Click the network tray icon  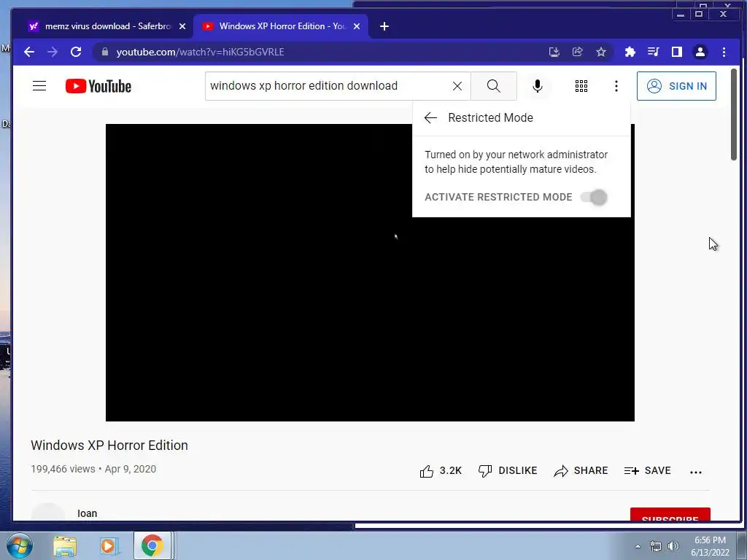click(x=656, y=546)
